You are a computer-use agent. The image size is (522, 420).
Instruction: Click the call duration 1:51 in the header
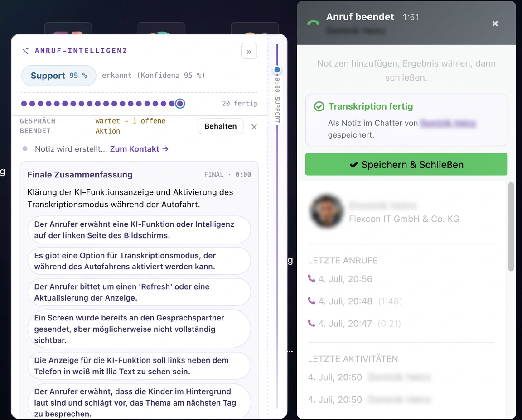[411, 17]
